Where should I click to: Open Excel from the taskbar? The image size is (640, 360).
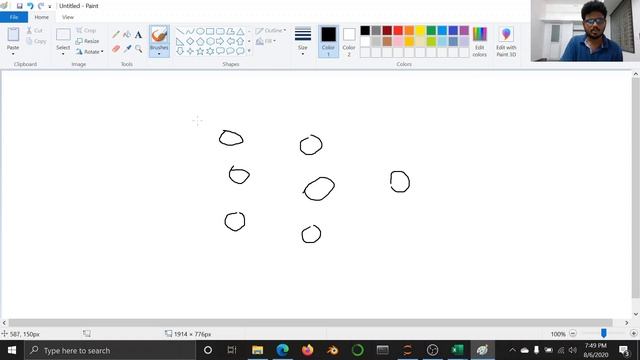457,350
